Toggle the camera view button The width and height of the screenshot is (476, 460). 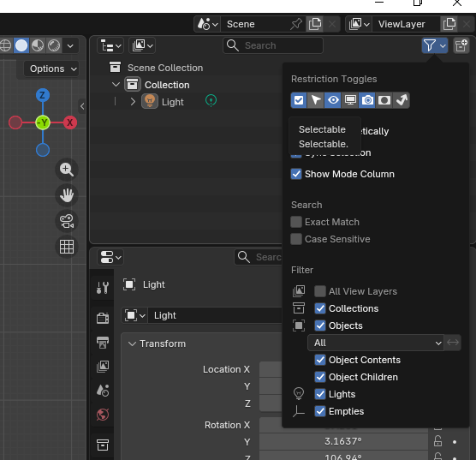(x=67, y=221)
